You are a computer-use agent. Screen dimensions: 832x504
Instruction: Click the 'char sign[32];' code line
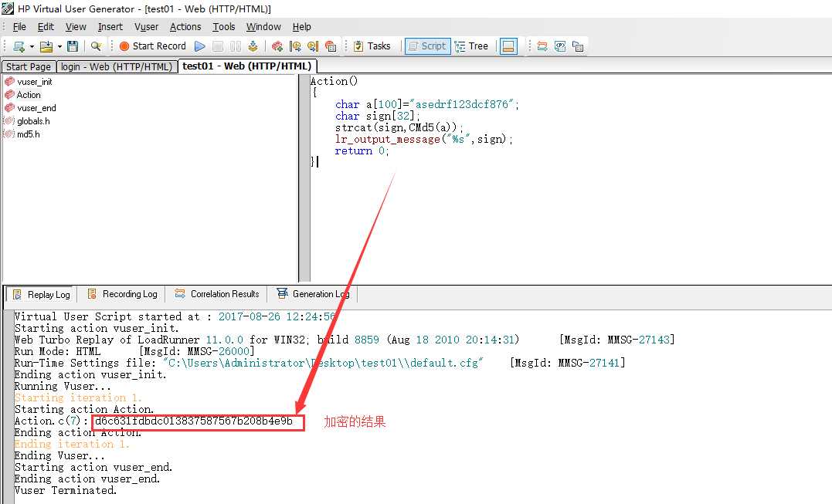(x=377, y=116)
